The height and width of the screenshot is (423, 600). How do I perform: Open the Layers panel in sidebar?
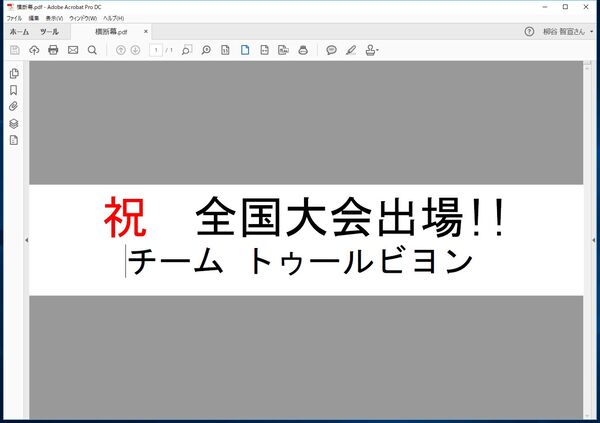pos(14,123)
